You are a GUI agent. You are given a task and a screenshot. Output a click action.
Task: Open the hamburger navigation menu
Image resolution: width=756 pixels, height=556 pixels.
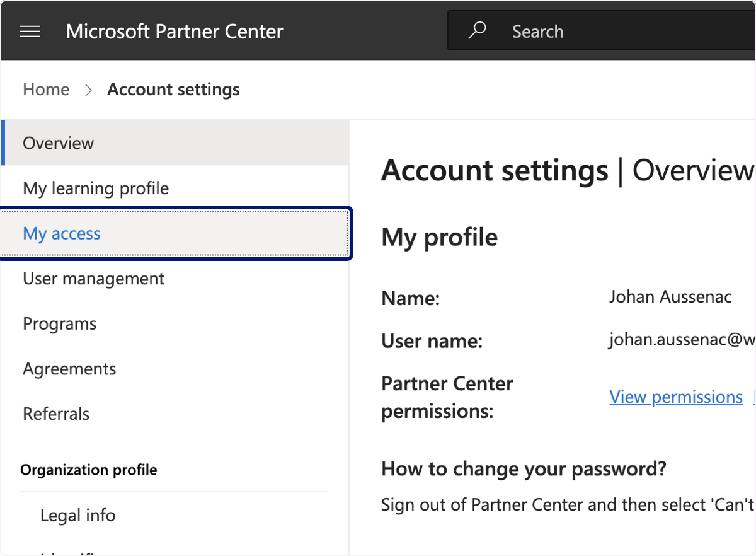coord(30,32)
